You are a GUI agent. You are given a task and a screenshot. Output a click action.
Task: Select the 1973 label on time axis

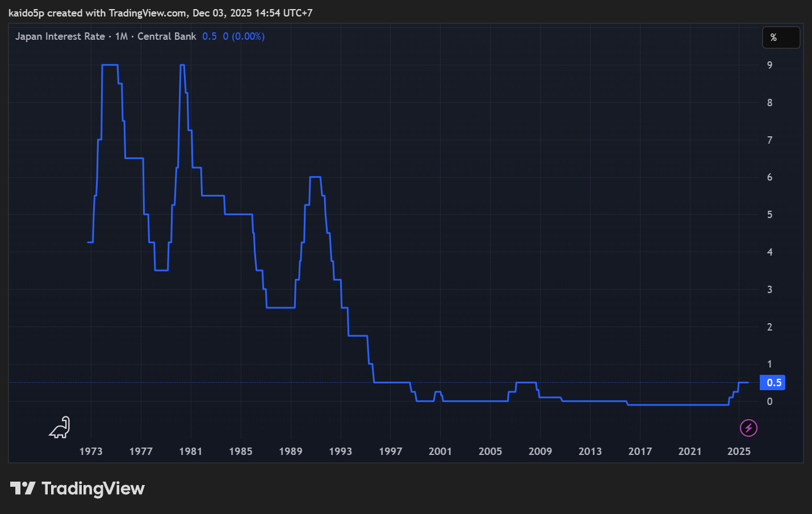91,452
